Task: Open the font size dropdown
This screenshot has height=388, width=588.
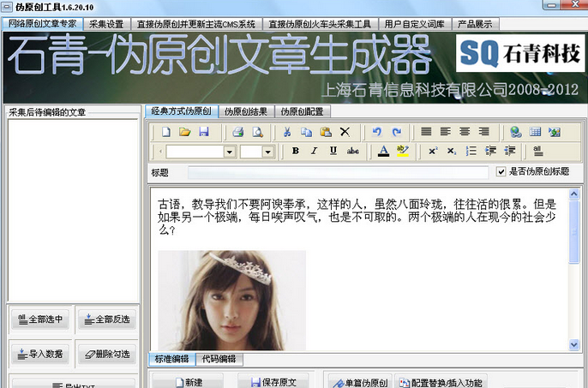Action: tap(267, 152)
